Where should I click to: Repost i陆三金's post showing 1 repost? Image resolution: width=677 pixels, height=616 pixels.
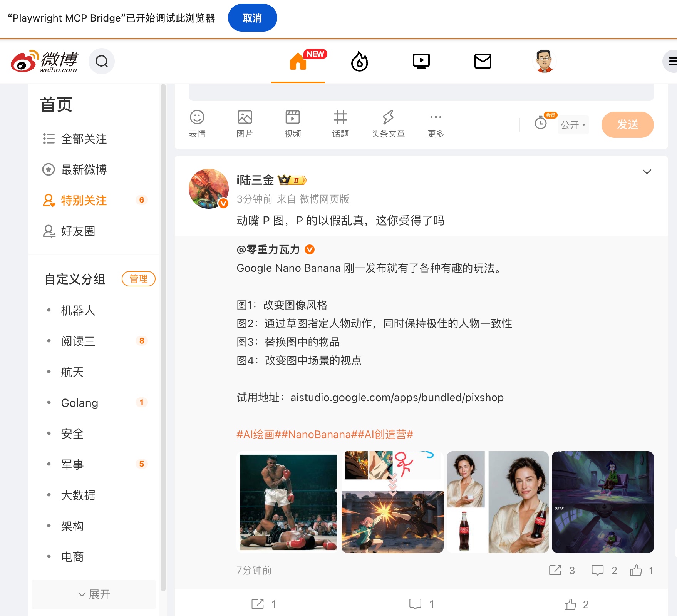(x=264, y=604)
